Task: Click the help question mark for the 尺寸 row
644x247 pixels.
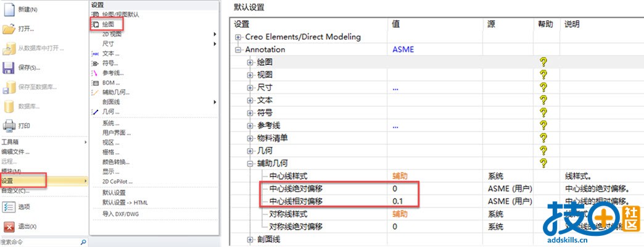Action: (x=543, y=88)
